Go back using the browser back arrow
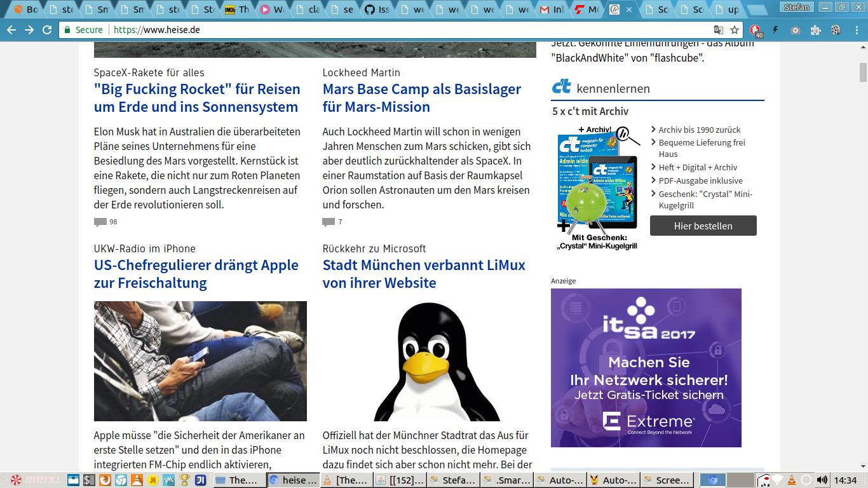868x488 pixels. [x=11, y=30]
